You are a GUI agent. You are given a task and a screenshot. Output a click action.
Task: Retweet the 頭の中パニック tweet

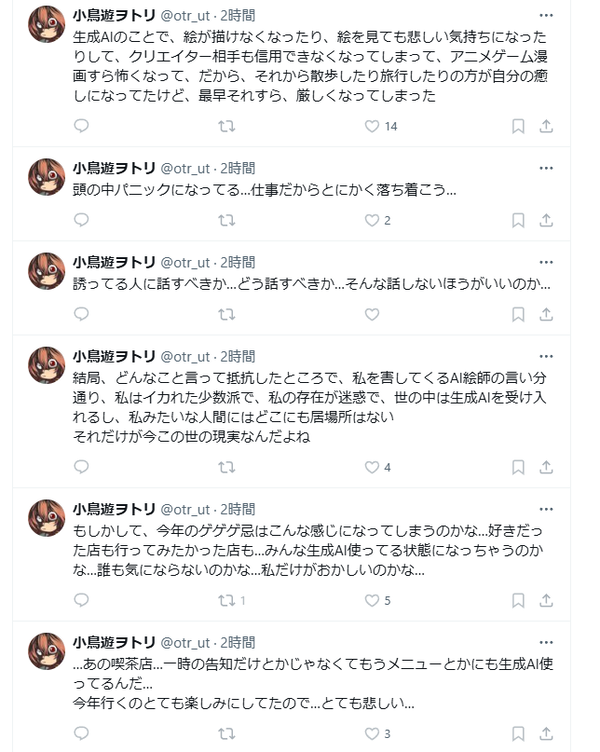point(226,220)
